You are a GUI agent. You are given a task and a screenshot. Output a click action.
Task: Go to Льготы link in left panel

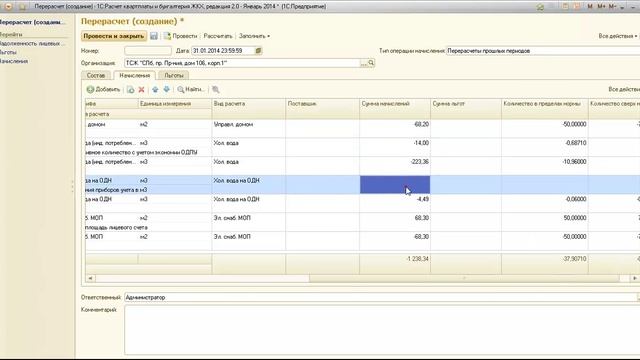(8, 52)
